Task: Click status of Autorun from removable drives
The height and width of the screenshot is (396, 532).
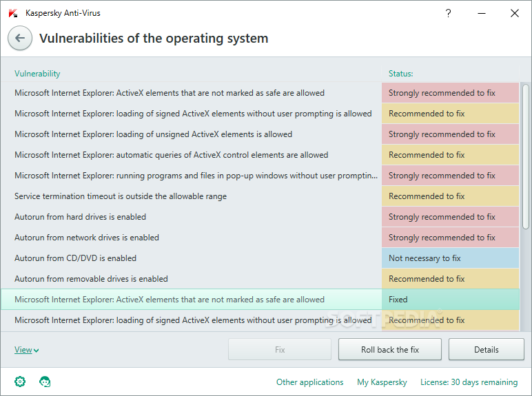Action: click(451, 279)
